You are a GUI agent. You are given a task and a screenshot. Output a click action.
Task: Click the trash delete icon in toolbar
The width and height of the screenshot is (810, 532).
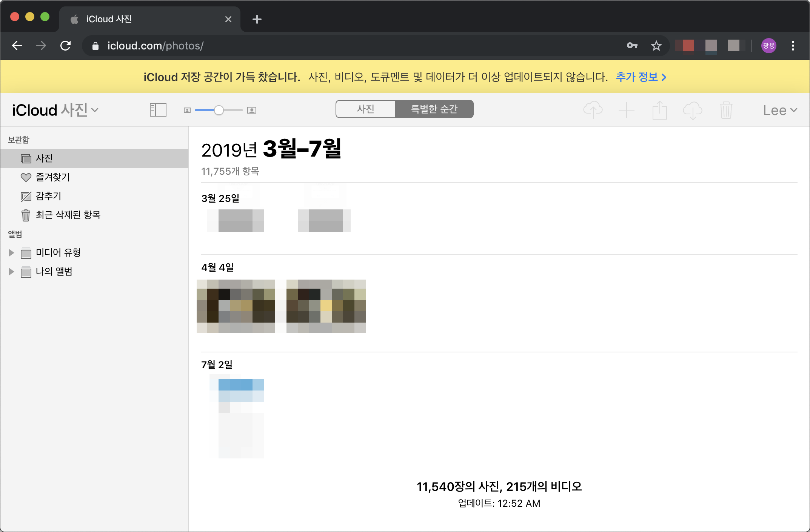click(725, 110)
